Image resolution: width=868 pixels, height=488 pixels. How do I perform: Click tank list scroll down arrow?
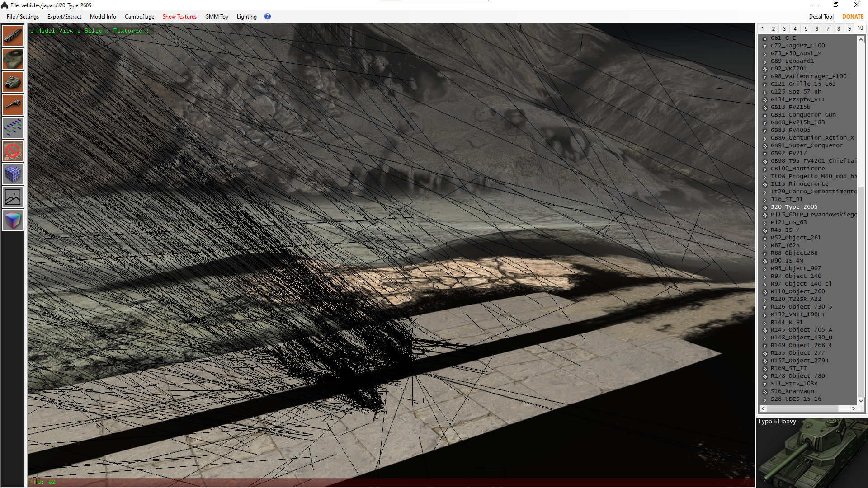click(x=861, y=401)
